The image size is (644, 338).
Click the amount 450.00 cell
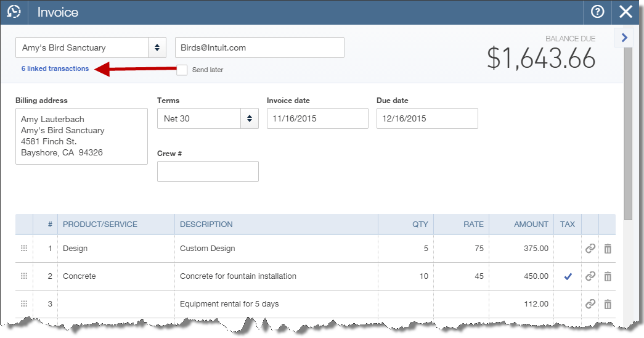click(521, 276)
